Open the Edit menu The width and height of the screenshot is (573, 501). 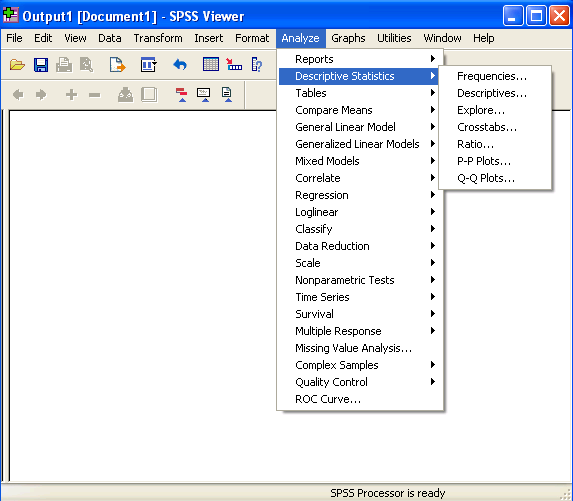(x=43, y=38)
